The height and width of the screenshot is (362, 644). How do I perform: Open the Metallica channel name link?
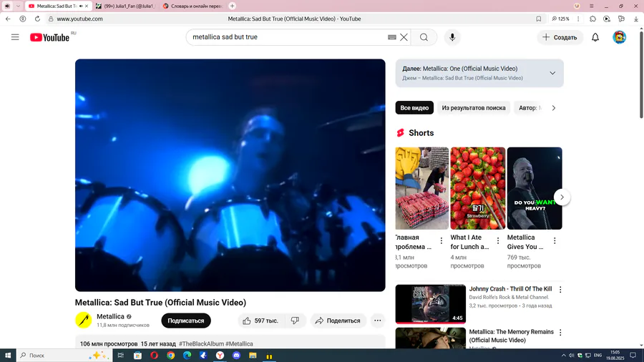point(110,316)
